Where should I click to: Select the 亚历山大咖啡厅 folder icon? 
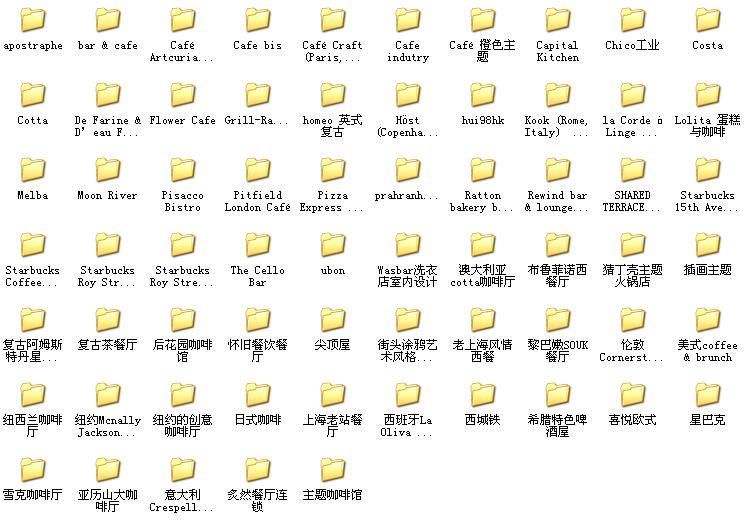point(108,470)
